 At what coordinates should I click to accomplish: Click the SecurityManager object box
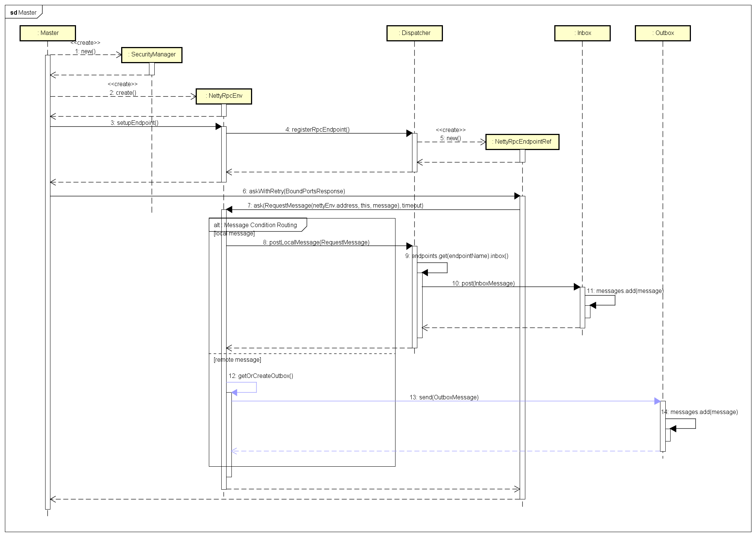click(x=152, y=55)
